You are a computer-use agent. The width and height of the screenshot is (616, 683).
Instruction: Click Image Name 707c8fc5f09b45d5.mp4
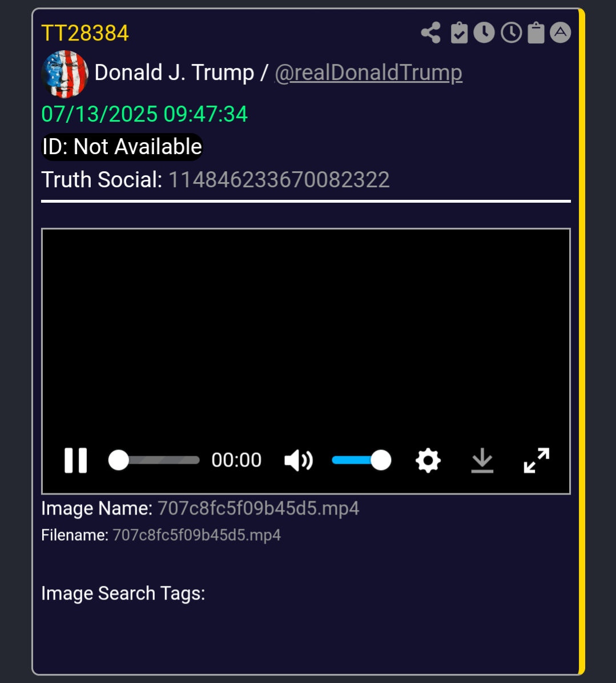[x=258, y=508]
